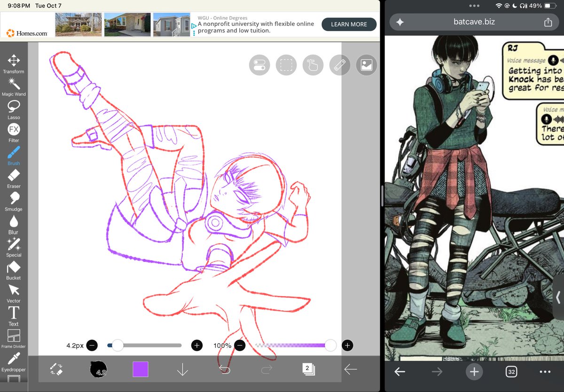Toggle the view settings switch button
The width and height of the screenshot is (564, 392).
pyautogui.click(x=259, y=65)
